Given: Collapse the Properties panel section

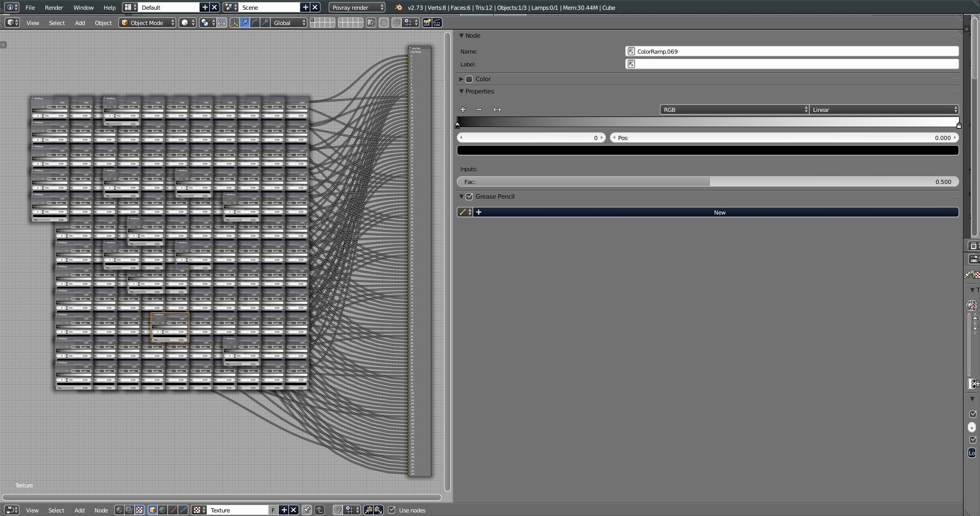Looking at the screenshot, I should pos(479,91).
